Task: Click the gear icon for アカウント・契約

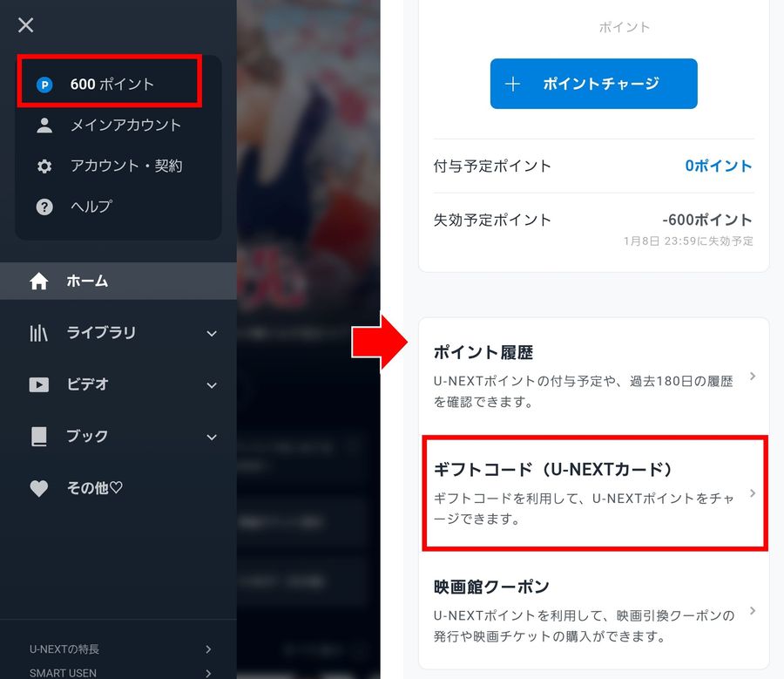Action: click(x=44, y=166)
